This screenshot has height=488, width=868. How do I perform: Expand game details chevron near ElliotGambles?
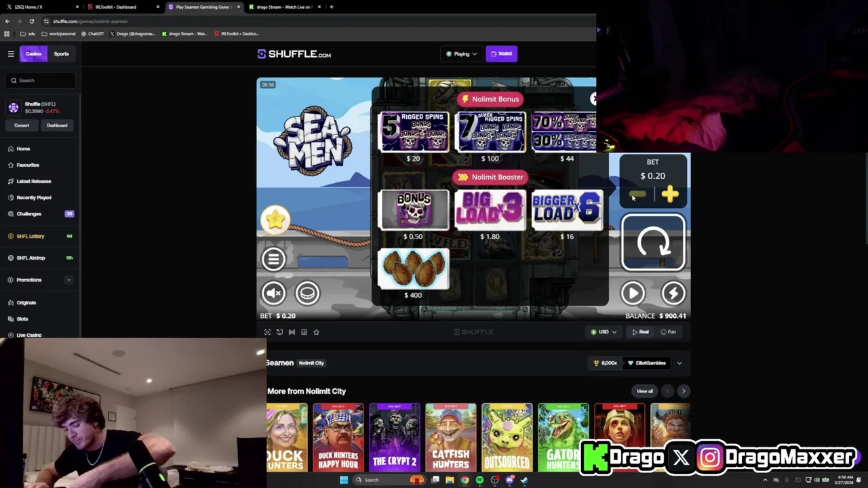click(679, 363)
